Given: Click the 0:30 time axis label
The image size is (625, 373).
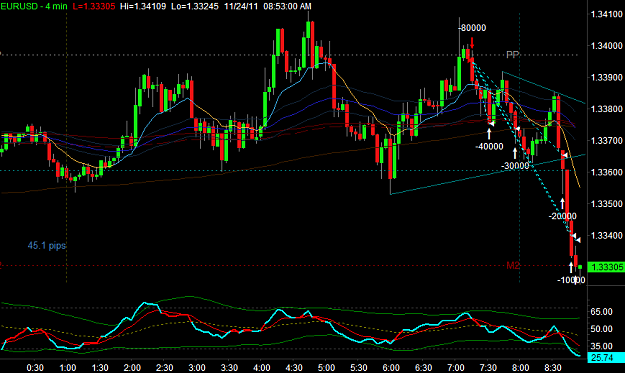Looking at the screenshot, I should [x=35, y=367].
